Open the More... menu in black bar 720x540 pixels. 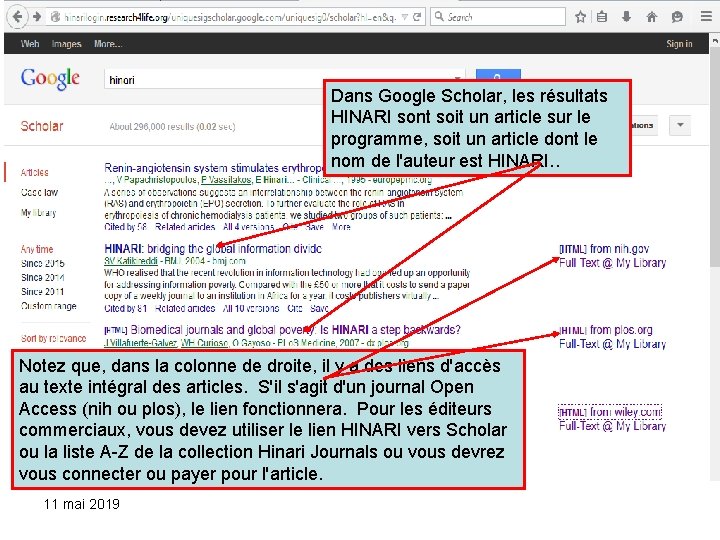108,44
